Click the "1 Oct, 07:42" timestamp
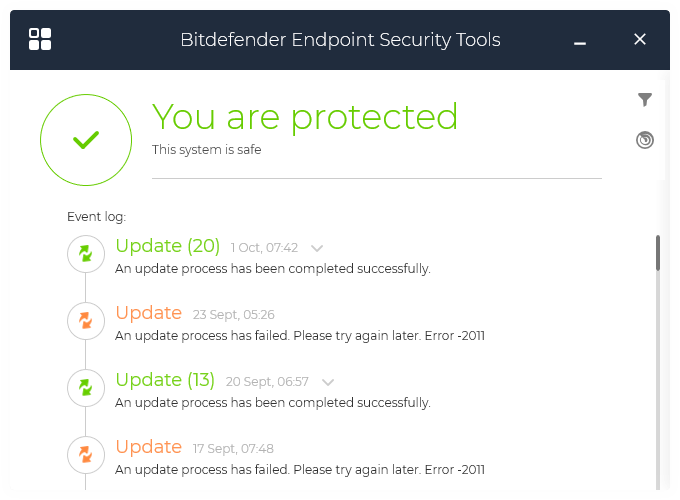The width and height of the screenshot is (680, 500). click(x=264, y=248)
